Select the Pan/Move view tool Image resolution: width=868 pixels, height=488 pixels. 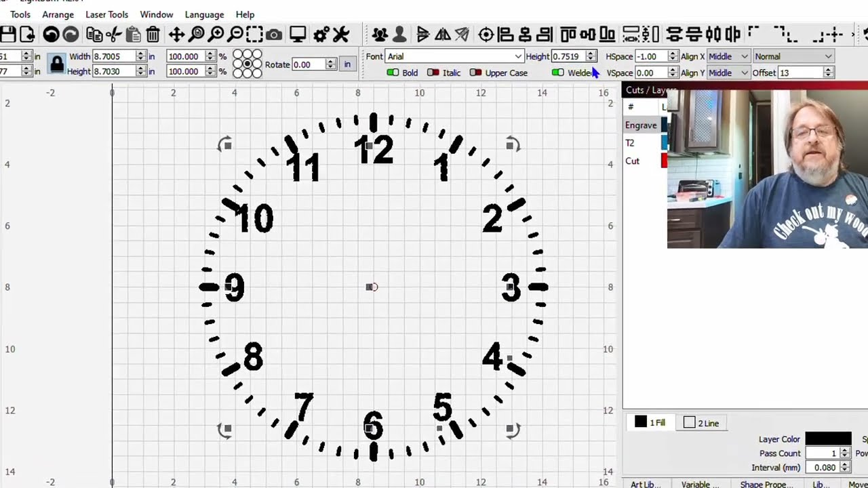[x=176, y=34]
